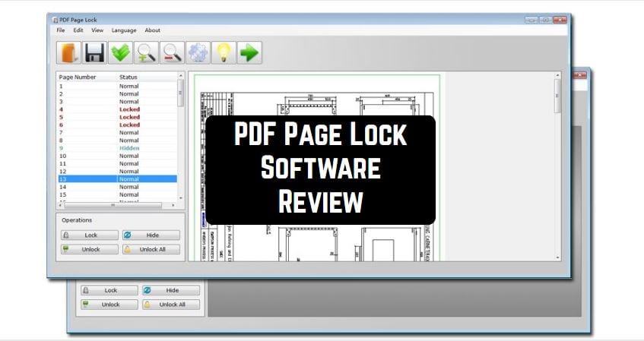
Task: Zoom out with the red minus magnifier
Action: coord(172,53)
